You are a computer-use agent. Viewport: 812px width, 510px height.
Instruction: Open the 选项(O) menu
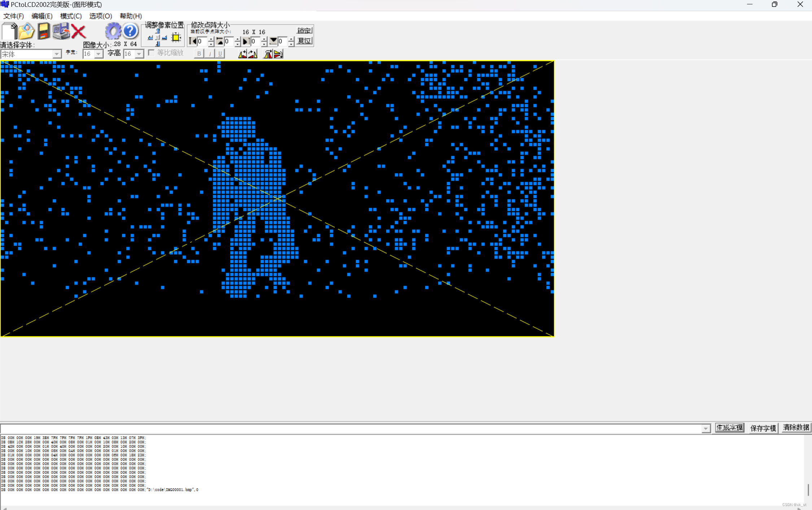click(100, 16)
